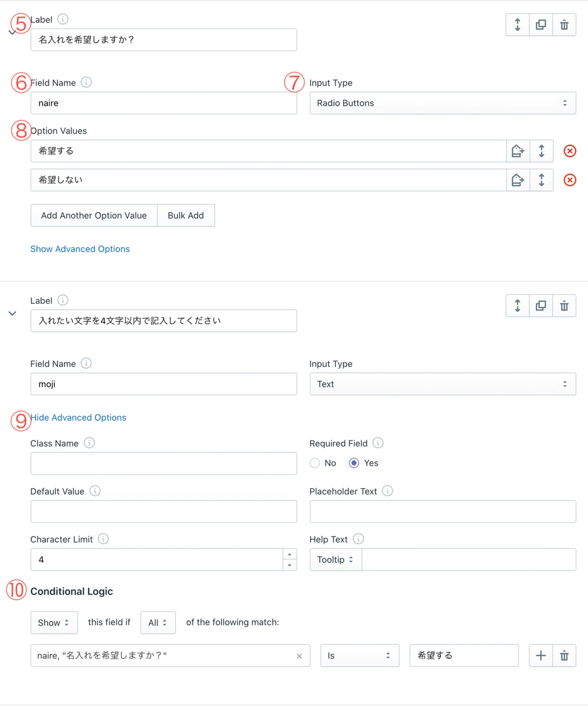Delete the naire field with the trash icon

click(x=564, y=24)
